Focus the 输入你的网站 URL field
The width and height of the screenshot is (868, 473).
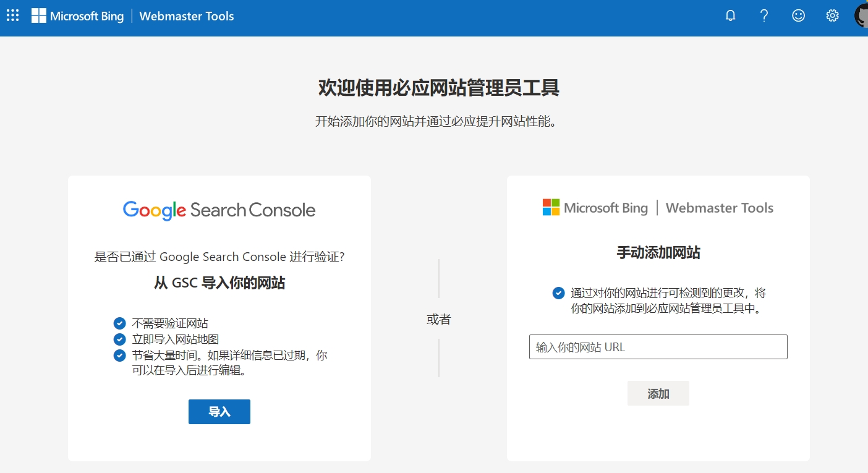click(658, 347)
